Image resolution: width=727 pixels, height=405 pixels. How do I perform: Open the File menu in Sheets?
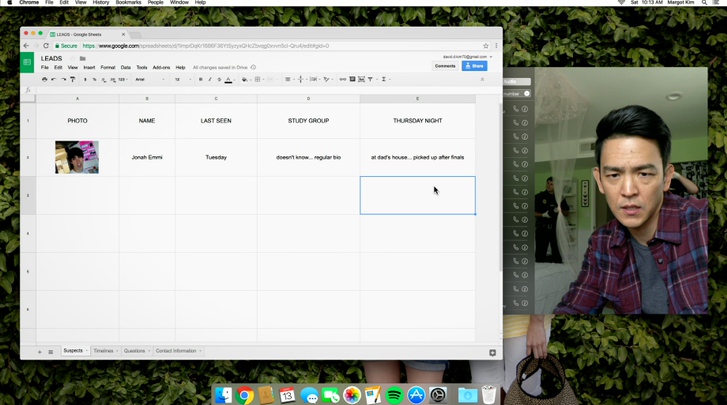click(x=45, y=67)
